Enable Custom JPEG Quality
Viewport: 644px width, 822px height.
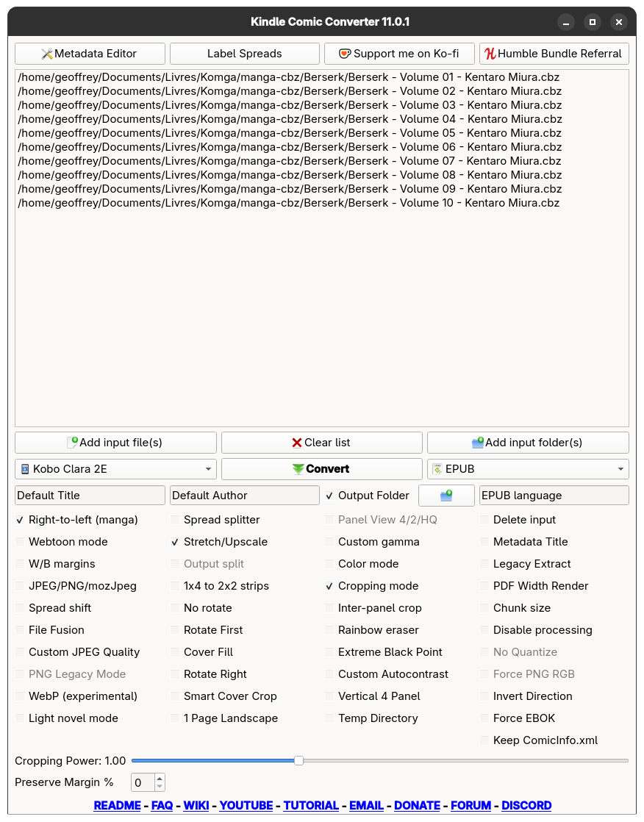(x=20, y=651)
